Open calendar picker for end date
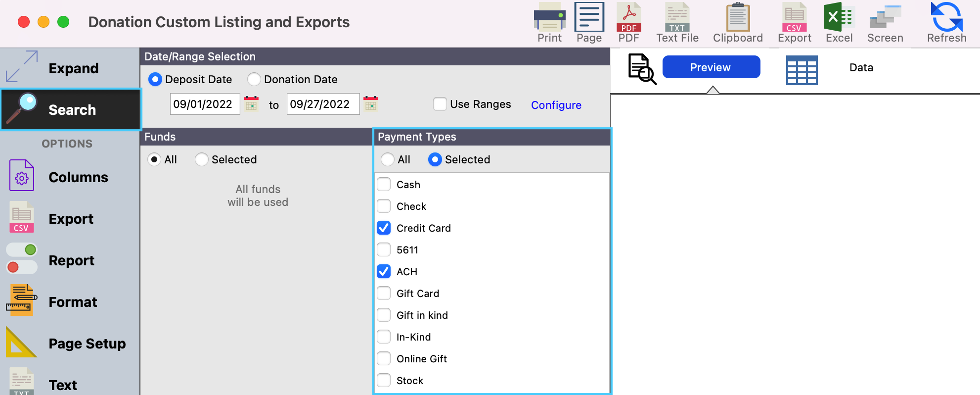The height and width of the screenshot is (395, 980). coord(371,104)
